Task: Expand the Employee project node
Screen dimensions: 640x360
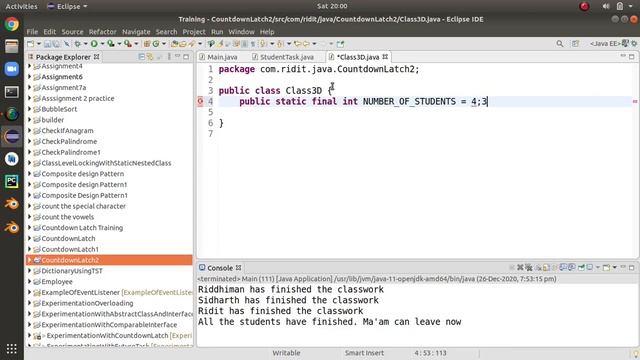Action: pyautogui.click(x=29, y=282)
